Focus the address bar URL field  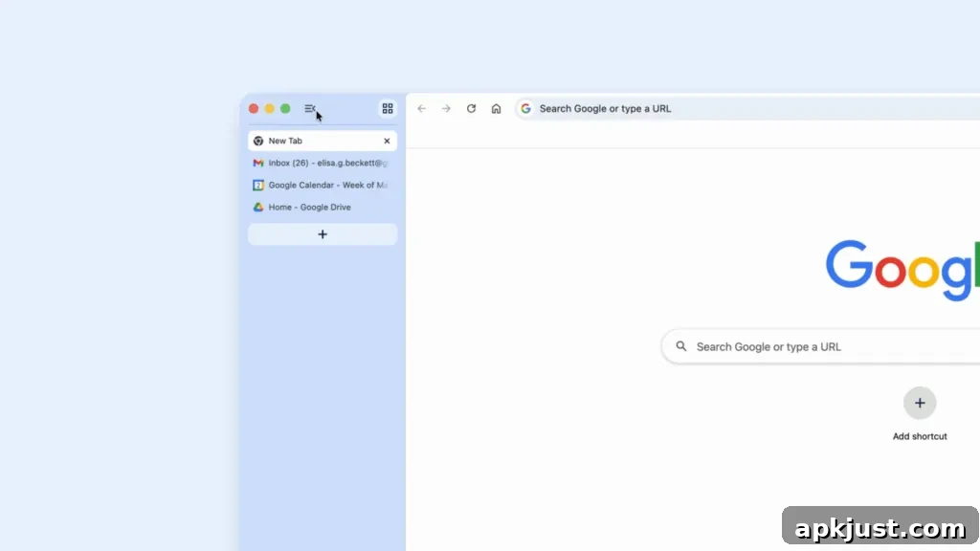746,109
